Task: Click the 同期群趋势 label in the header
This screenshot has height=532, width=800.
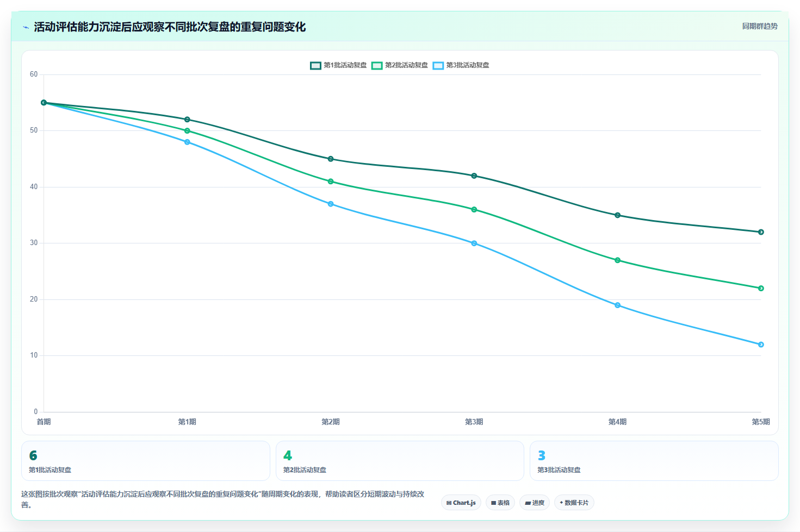Action: 760,26
